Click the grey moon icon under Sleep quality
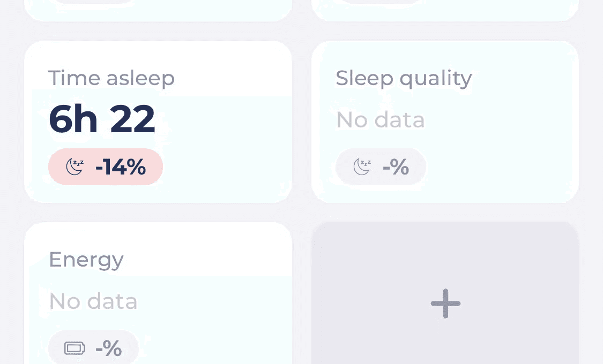Viewport: 603px width, 364px height. click(362, 166)
